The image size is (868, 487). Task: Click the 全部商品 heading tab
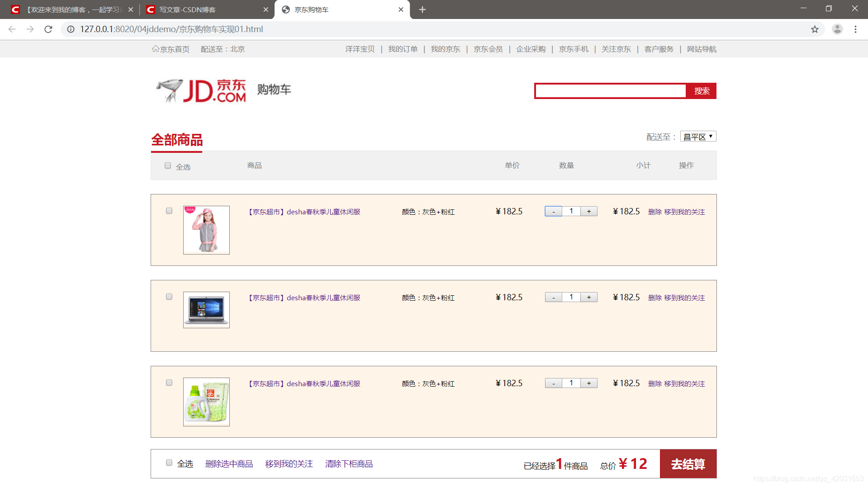click(x=177, y=140)
